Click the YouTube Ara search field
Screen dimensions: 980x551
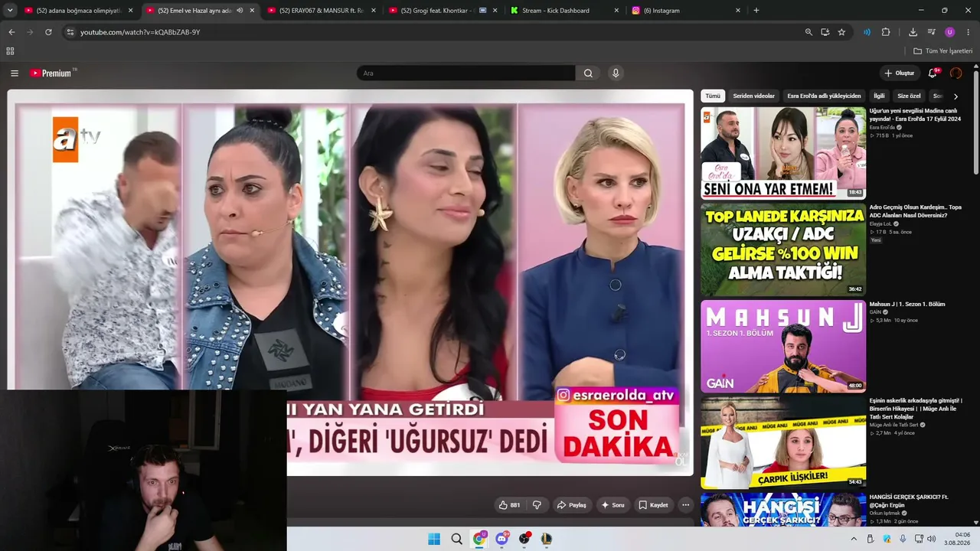tap(465, 73)
